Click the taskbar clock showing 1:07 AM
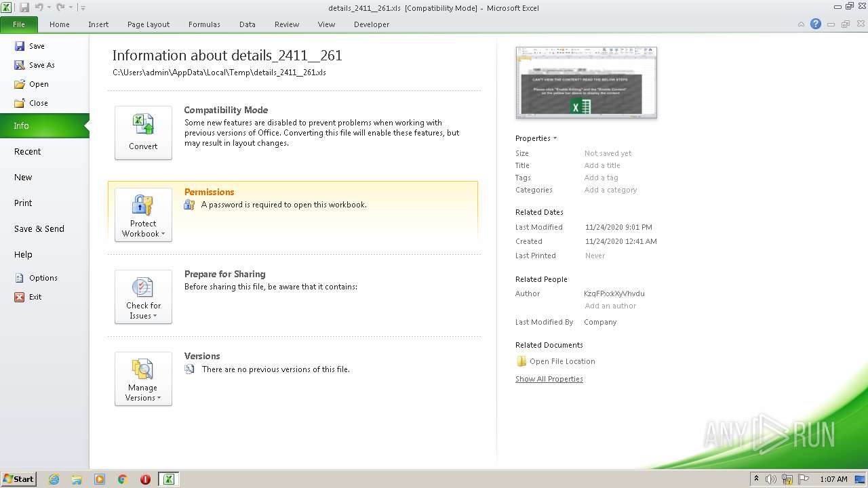The height and width of the screenshot is (488, 868). pyautogui.click(x=833, y=479)
